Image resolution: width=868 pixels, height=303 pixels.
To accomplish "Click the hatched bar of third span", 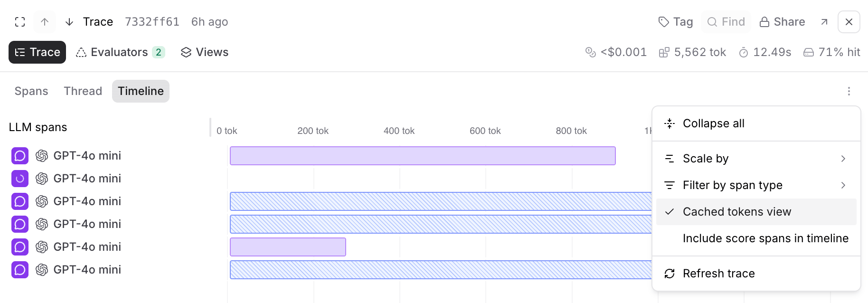I will click(441, 201).
